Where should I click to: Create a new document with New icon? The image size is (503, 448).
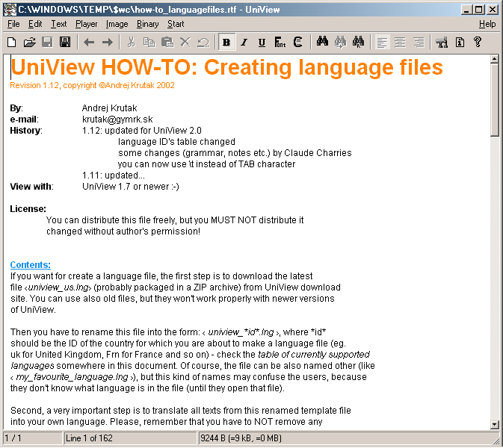tap(12, 42)
